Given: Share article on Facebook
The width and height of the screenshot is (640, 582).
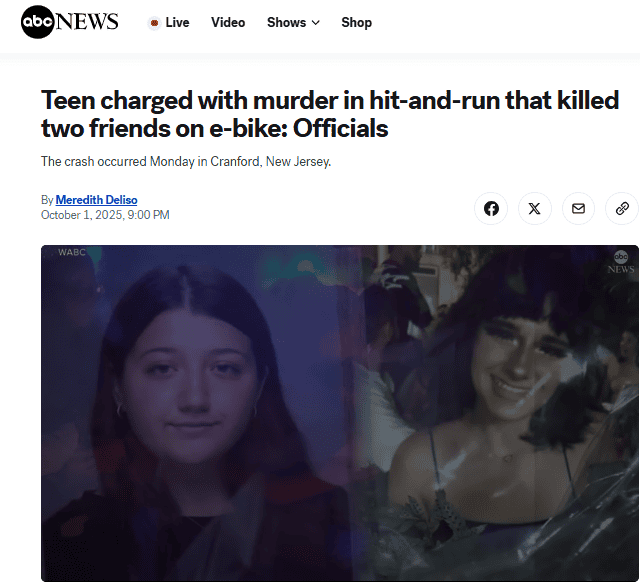Looking at the screenshot, I should [x=491, y=209].
